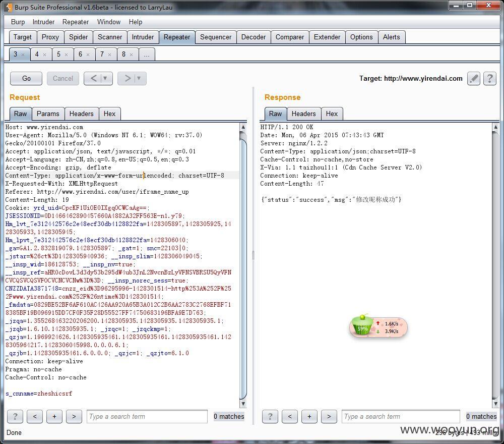Click the green cupcake network monitor widget

tap(379, 326)
